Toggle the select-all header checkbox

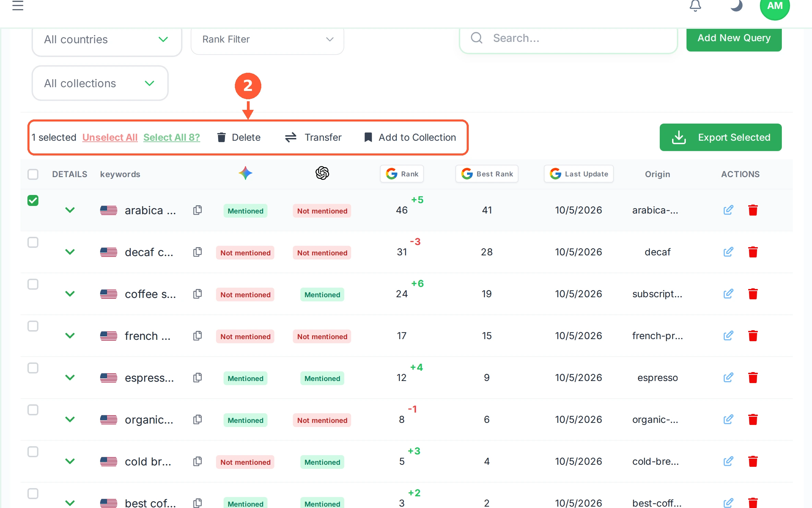tap(33, 174)
